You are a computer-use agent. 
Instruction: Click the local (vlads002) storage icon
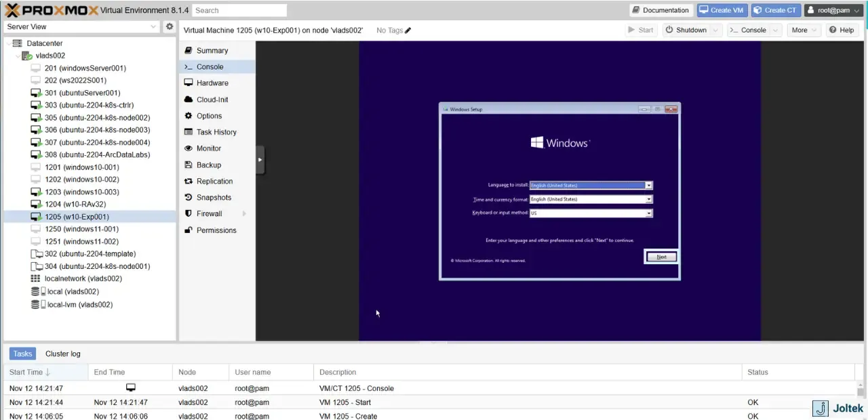(x=38, y=291)
